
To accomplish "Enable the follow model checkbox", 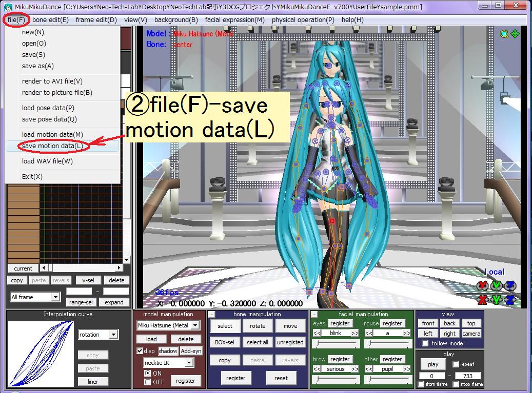I will coord(425,343).
